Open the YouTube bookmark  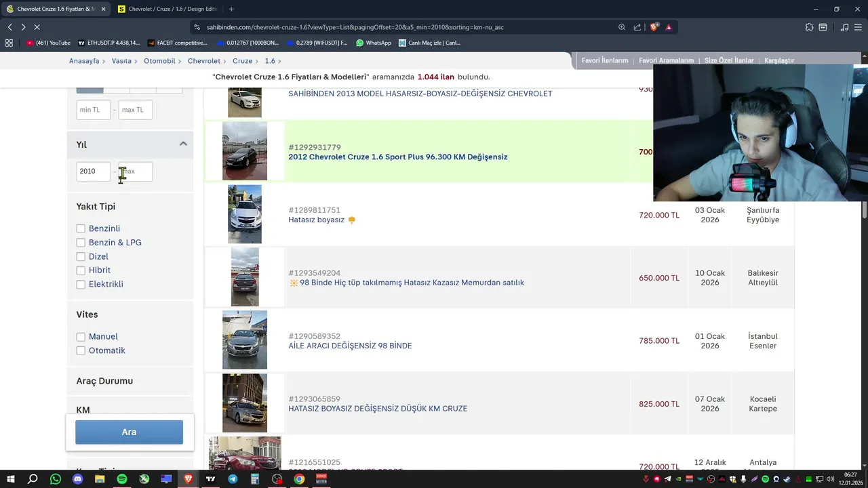click(48, 43)
